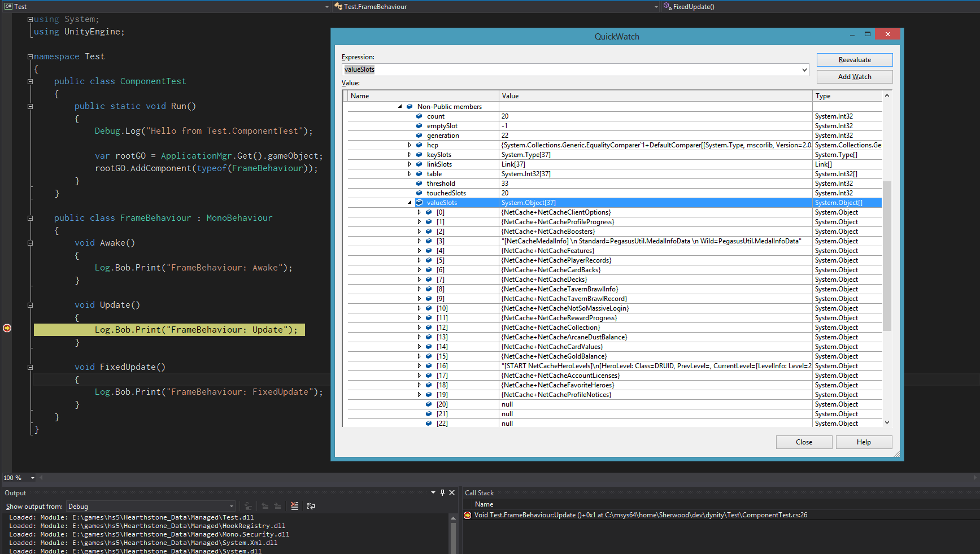Click QuickWatch Close button
The height and width of the screenshot is (554, 980).
804,442
